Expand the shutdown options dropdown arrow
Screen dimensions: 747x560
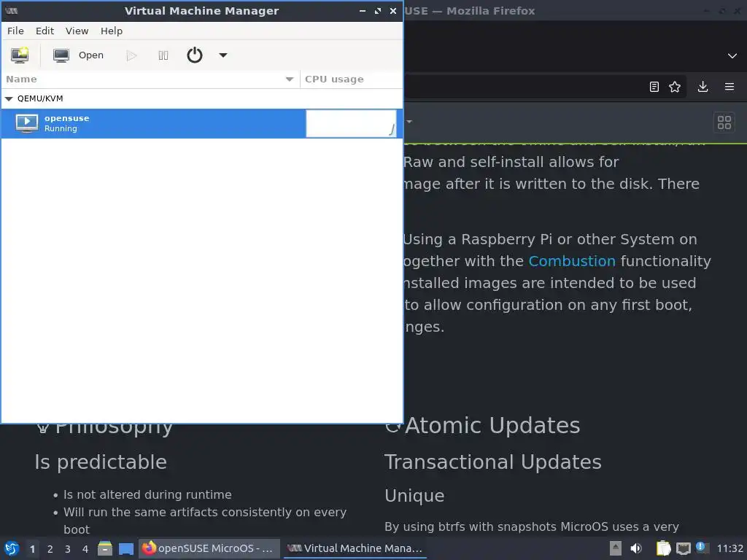click(x=223, y=55)
